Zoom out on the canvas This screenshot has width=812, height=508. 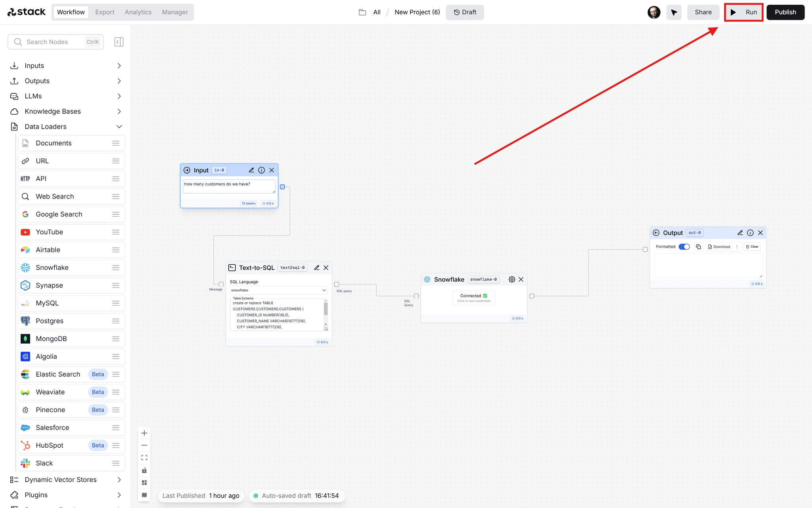[144, 445]
